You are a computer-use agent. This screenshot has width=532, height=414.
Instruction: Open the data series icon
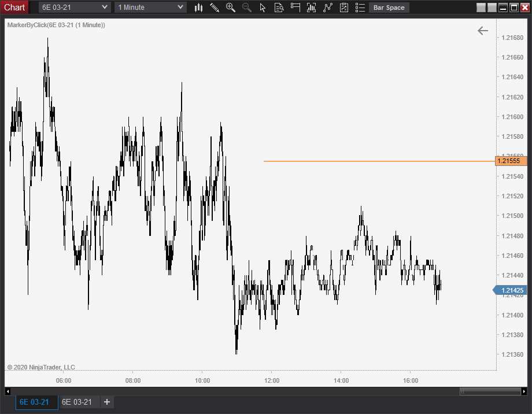click(x=311, y=8)
